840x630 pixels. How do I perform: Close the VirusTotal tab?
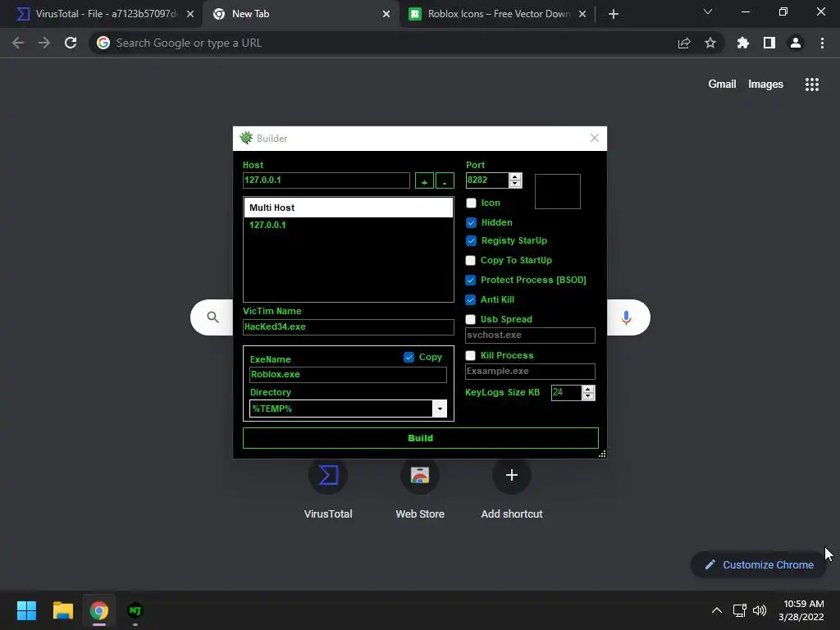coord(190,14)
